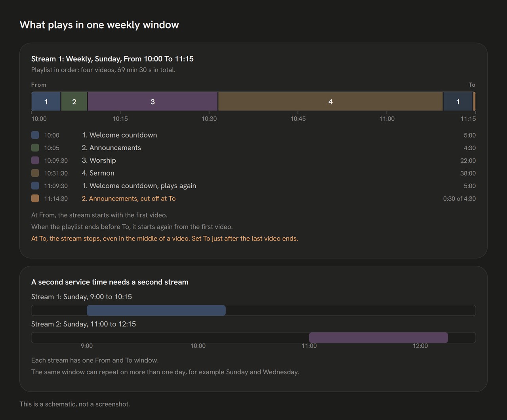Click 'Stream 1: Sunday, 9:00 to 10:15' label
The image size is (507, 420).
click(x=82, y=297)
